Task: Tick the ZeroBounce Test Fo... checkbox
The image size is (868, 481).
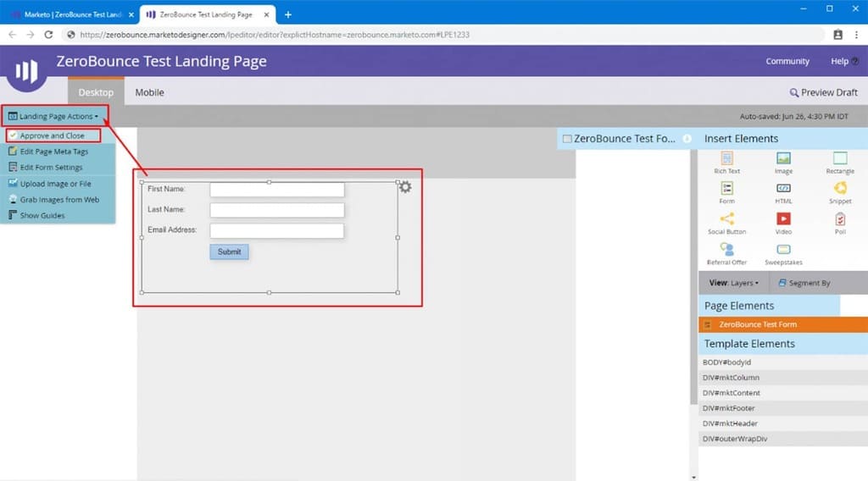Action: coord(567,139)
